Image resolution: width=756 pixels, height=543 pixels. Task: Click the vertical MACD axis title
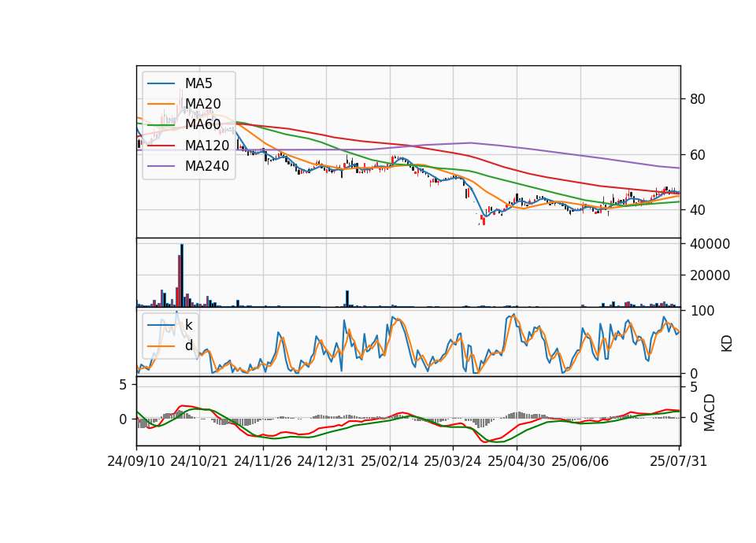point(710,413)
